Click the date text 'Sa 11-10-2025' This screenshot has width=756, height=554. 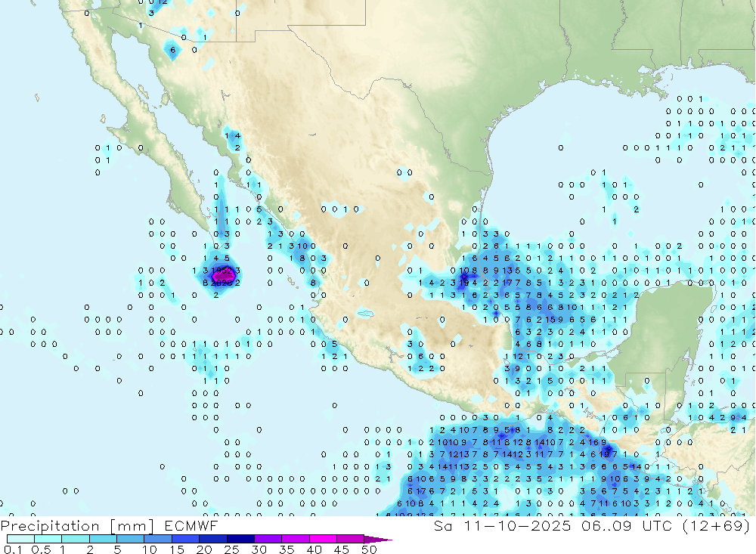point(503,525)
